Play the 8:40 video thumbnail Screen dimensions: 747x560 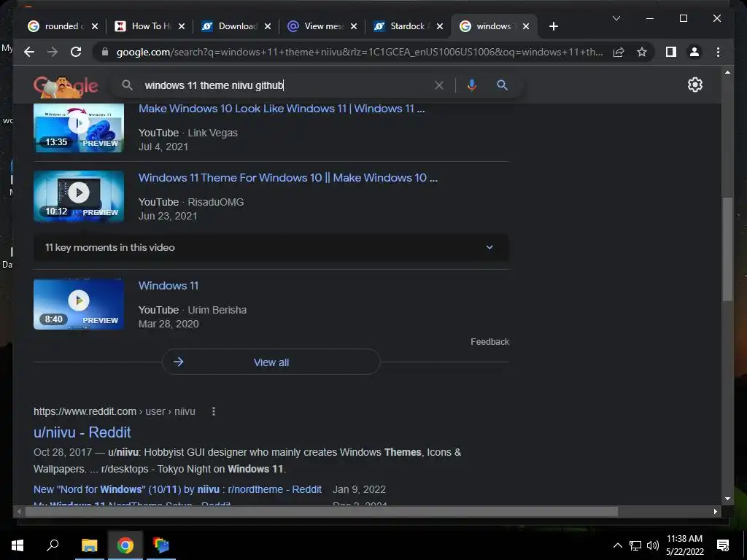point(79,304)
